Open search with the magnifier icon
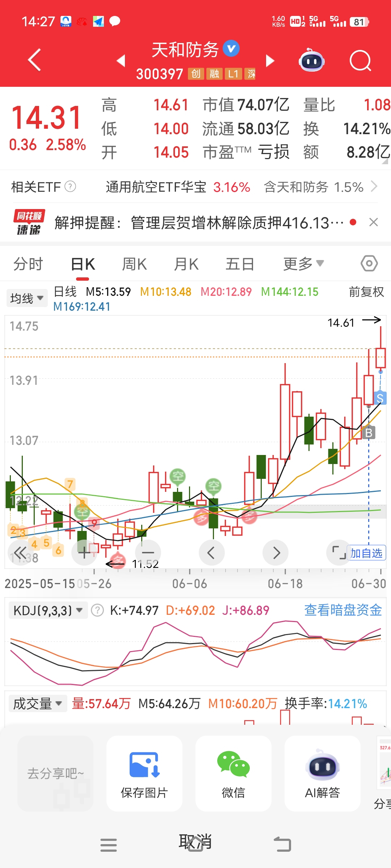The width and height of the screenshot is (391, 868). coord(361,60)
